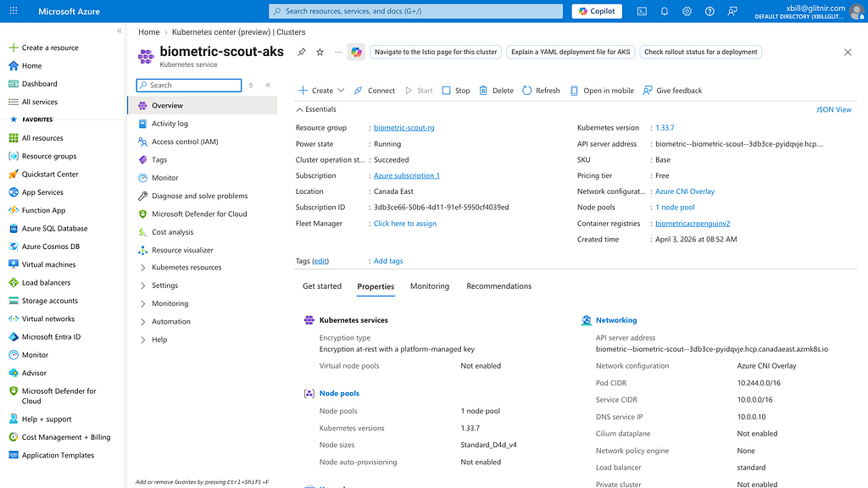Screen dimensions: 868x488
Task: Open the Create dropdown arrow
Action: point(341,90)
